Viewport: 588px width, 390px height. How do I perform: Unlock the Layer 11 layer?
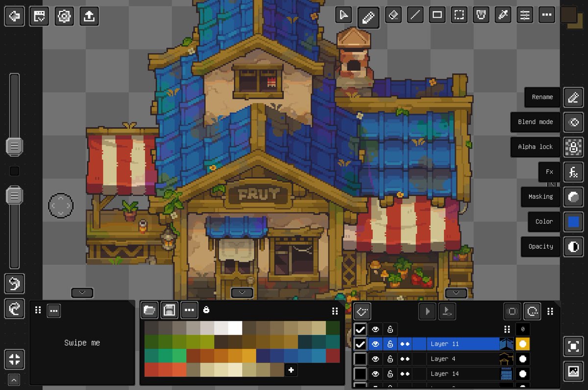390,344
